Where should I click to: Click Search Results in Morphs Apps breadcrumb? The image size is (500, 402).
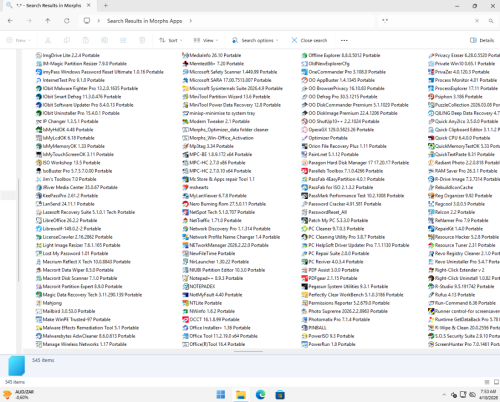[x=144, y=21]
